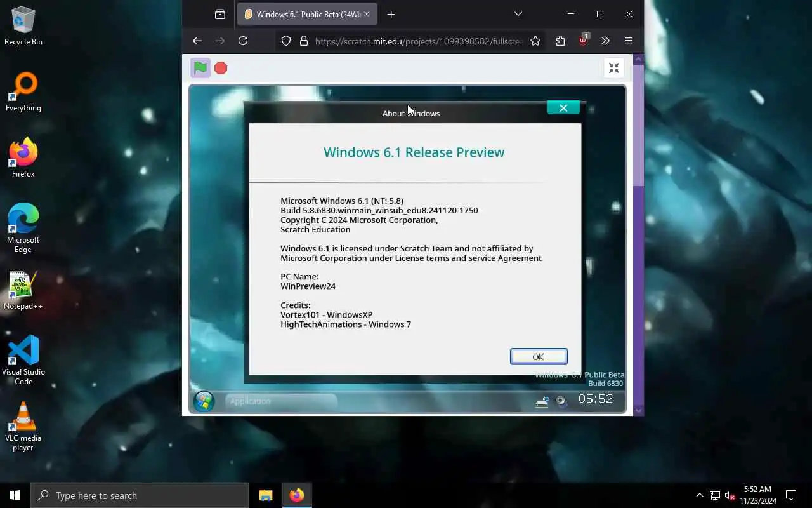The width and height of the screenshot is (812, 508).
Task: Open the Firefox desktop shortcut
Action: pyautogui.click(x=23, y=158)
